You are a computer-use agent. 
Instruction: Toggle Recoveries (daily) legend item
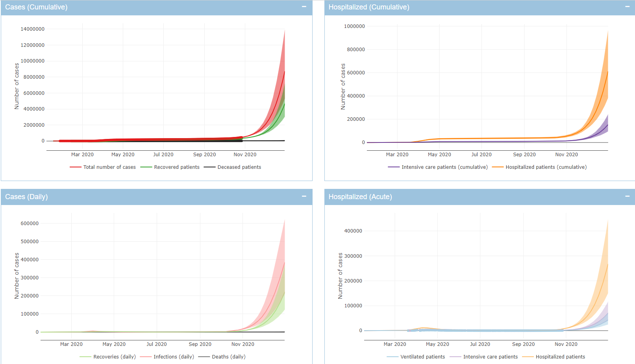pyautogui.click(x=114, y=357)
